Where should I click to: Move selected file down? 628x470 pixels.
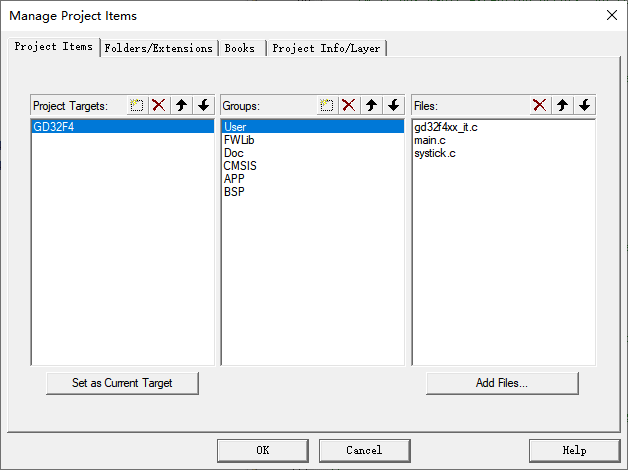(585, 105)
